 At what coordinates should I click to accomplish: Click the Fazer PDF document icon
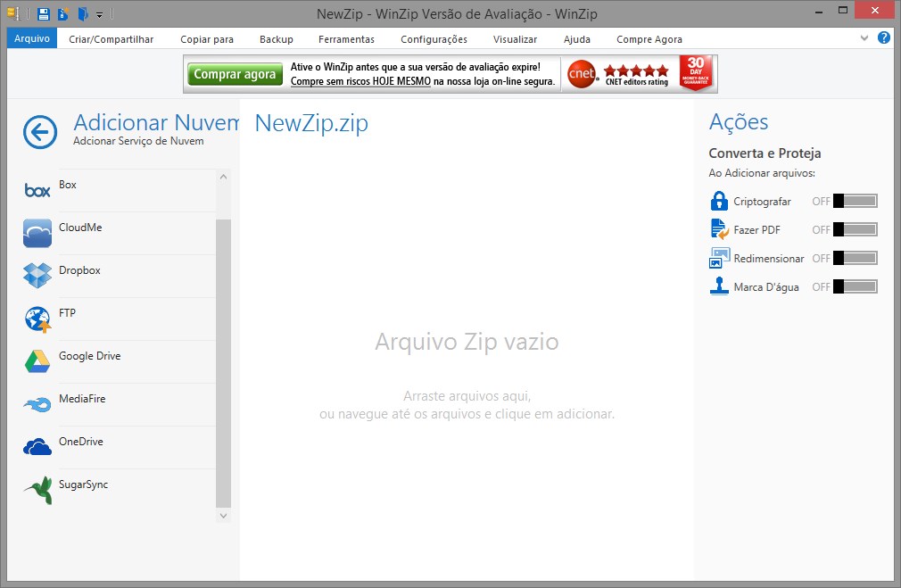point(719,228)
